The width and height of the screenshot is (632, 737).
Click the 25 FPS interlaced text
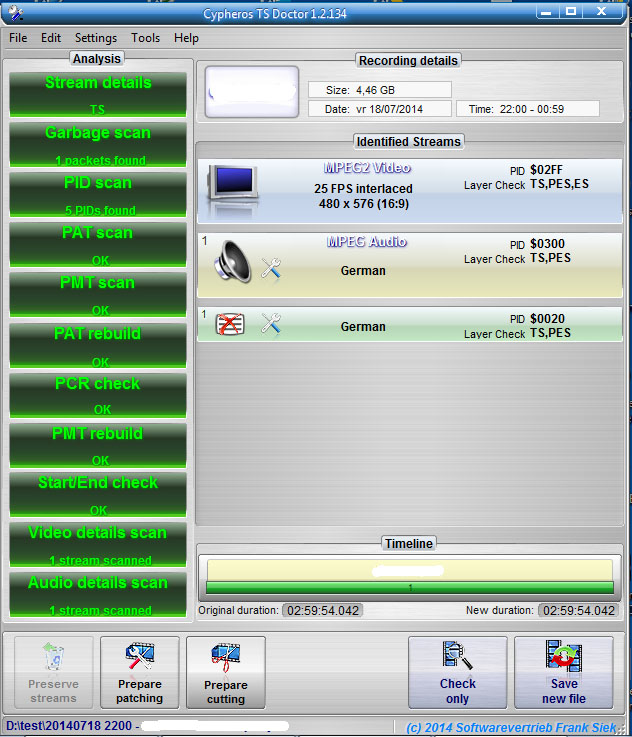(363, 188)
